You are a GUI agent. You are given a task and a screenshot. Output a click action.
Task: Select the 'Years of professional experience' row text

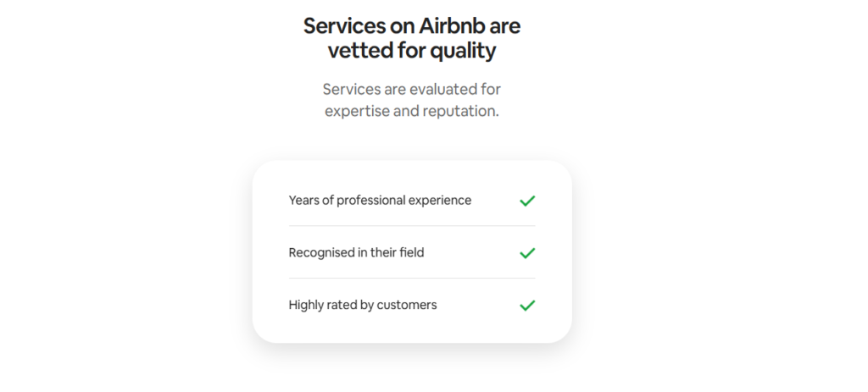(380, 201)
